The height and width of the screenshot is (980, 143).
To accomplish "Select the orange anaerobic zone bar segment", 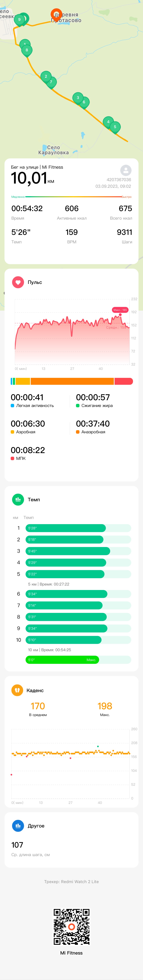I will [72, 381].
